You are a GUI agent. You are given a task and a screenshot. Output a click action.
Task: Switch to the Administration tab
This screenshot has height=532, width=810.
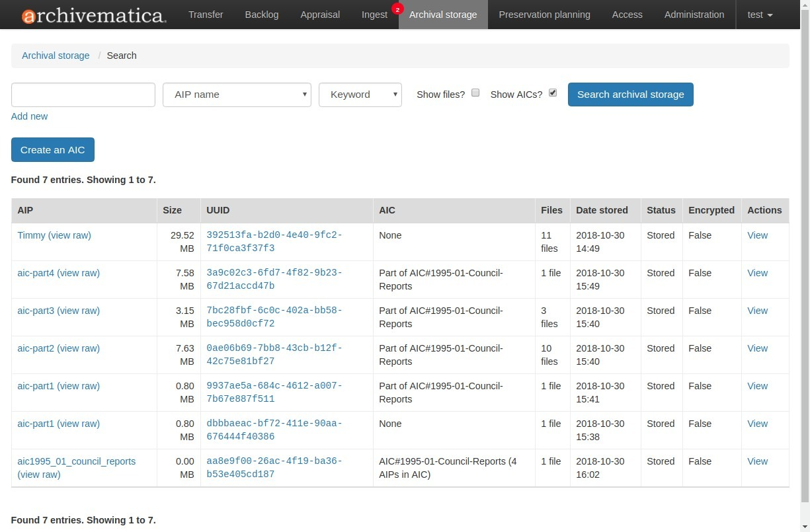click(x=694, y=15)
